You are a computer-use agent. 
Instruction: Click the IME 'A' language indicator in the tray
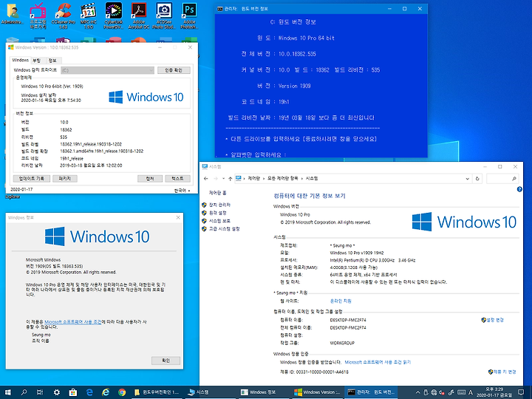pos(471,392)
